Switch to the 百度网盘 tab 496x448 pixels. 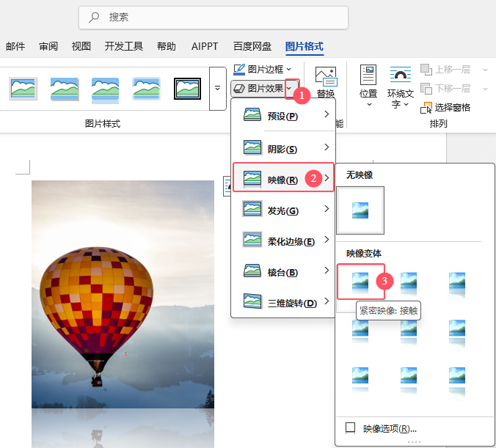pos(252,46)
